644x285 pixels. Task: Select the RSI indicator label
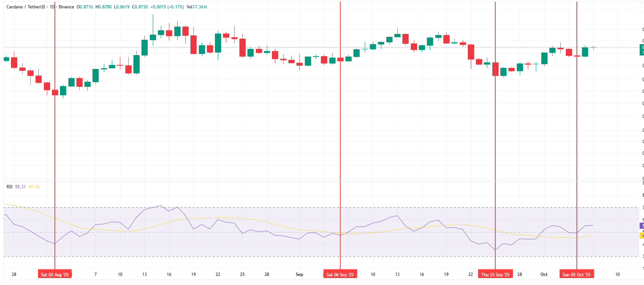pos(10,187)
